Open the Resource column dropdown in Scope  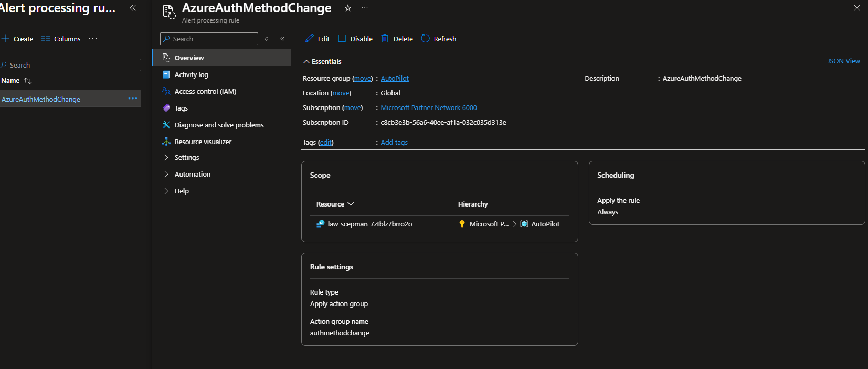click(x=351, y=204)
